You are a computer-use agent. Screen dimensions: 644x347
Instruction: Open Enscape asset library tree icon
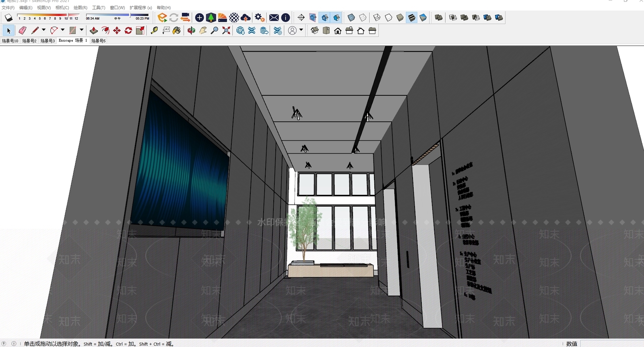click(211, 17)
